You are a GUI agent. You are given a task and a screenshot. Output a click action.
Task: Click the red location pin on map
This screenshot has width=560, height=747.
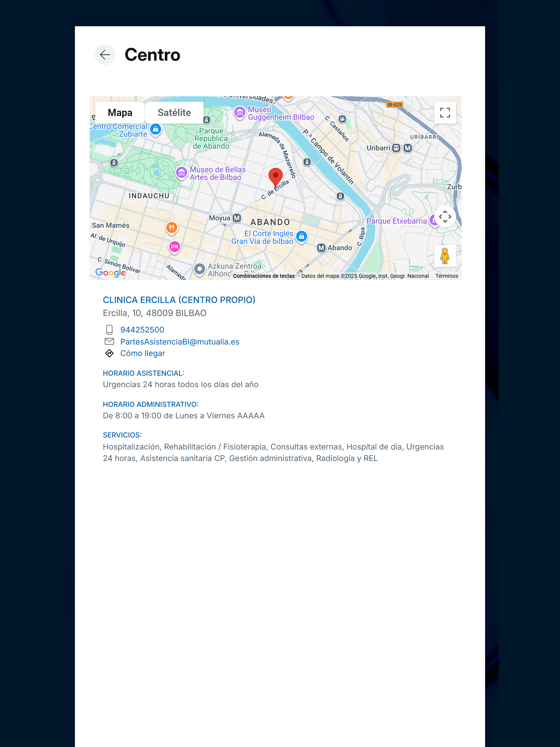click(276, 178)
